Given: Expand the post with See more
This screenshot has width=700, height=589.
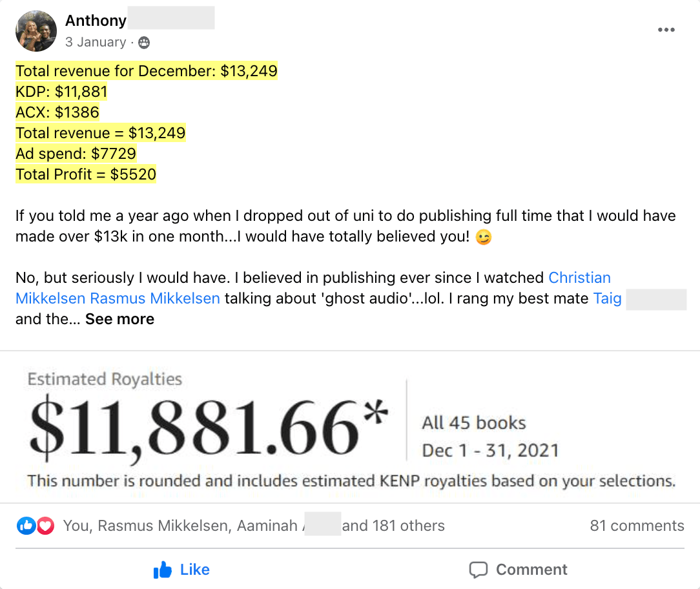Looking at the screenshot, I should tap(119, 319).
